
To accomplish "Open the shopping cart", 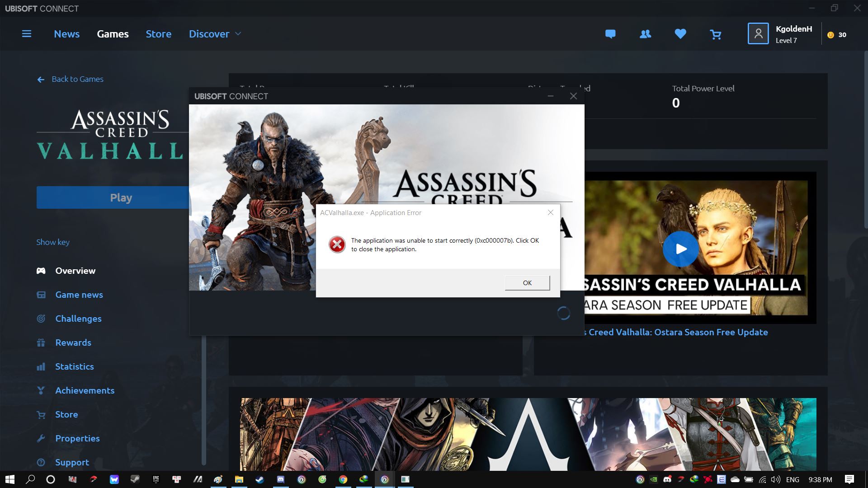I will point(716,34).
